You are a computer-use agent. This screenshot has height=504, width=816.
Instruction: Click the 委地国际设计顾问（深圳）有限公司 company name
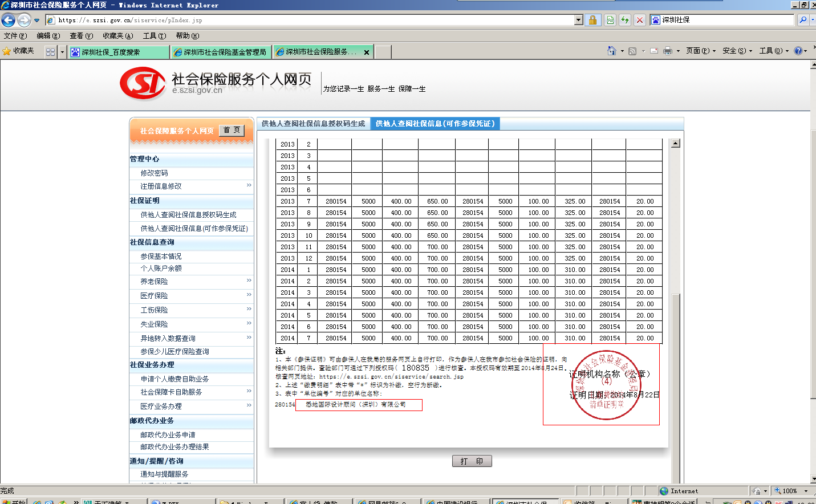pyautogui.click(x=355, y=405)
